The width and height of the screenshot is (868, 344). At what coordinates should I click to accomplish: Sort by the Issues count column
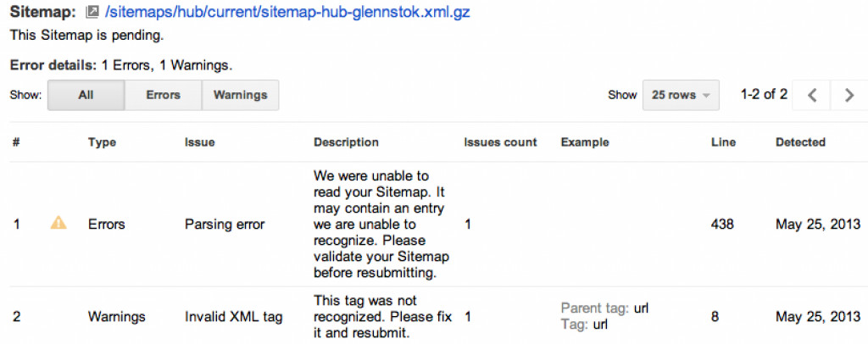500,142
